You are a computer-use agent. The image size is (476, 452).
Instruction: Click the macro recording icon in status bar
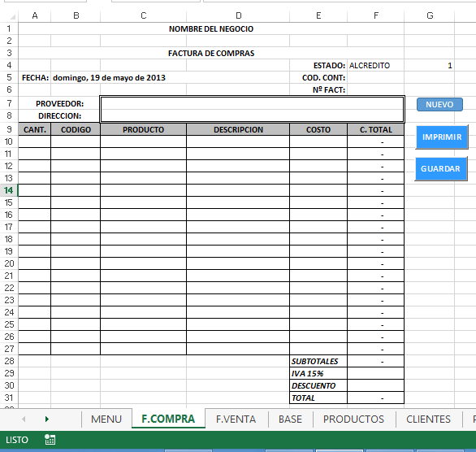click(x=50, y=440)
